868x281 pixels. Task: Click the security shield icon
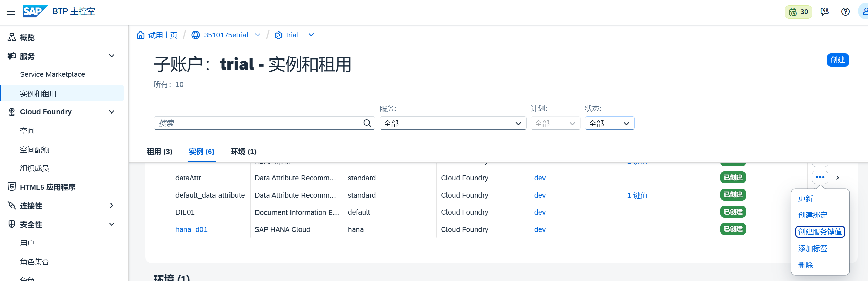(x=12, y=224)
